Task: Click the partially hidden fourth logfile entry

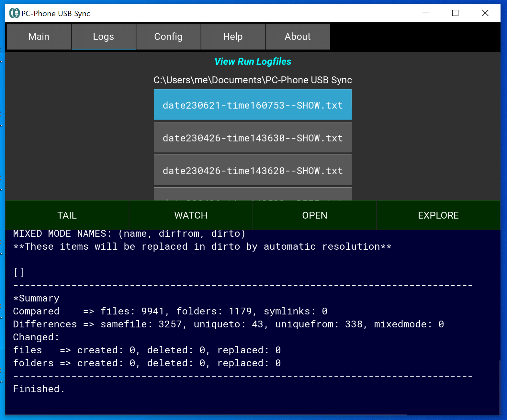Action: coord(253,194)
